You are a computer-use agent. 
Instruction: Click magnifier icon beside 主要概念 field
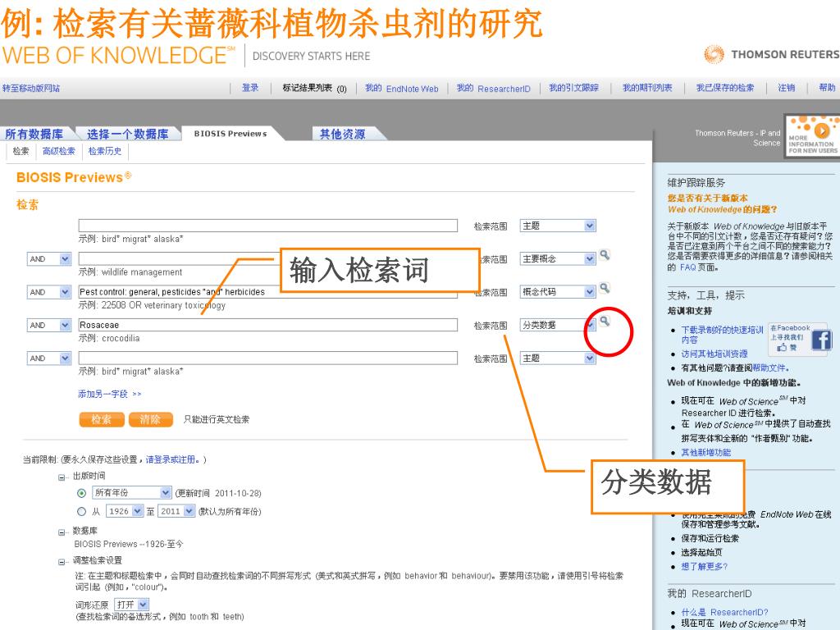[605, 255]
